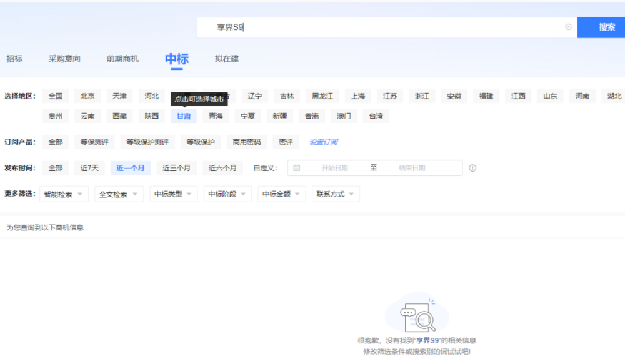Expand the 中标金额 dropdown
The height and width of the screenshot is (364, 625).
(x=281, y=194)
